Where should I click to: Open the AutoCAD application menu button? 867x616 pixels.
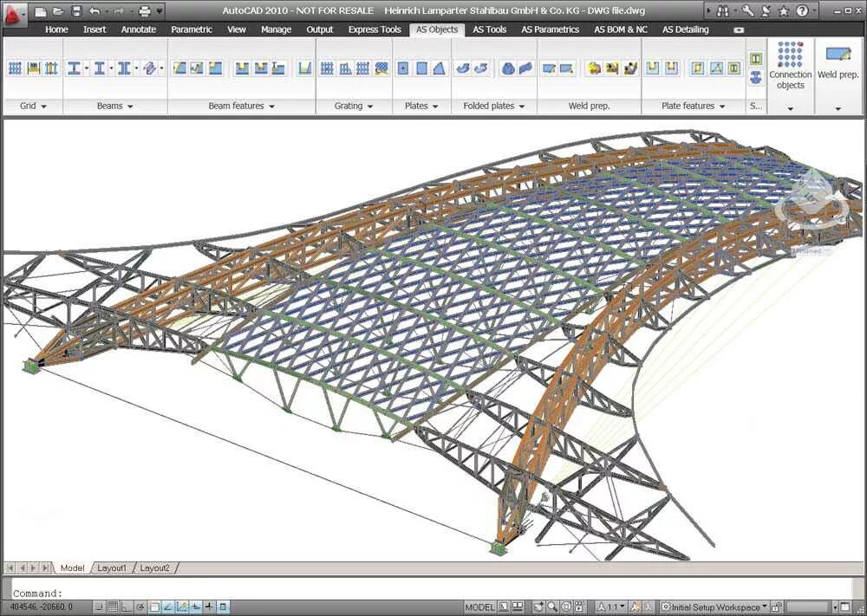(x=16, y=13)
